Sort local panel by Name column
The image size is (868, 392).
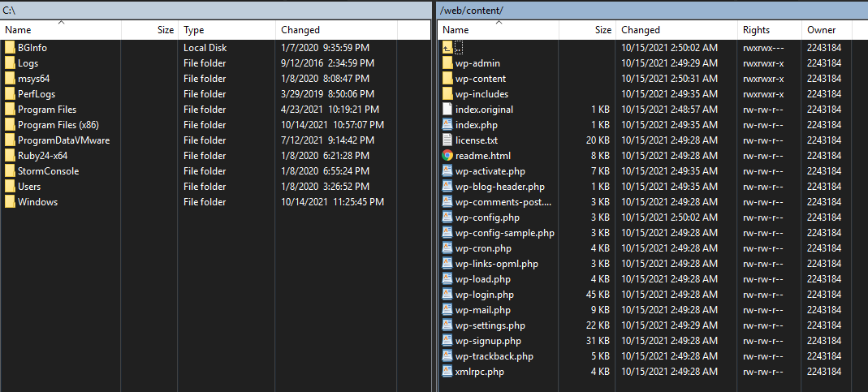point(61,30)
